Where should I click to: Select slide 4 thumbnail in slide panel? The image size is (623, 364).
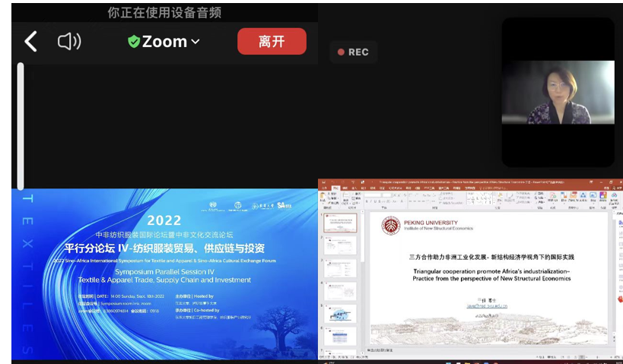click(x=340, y=291)
